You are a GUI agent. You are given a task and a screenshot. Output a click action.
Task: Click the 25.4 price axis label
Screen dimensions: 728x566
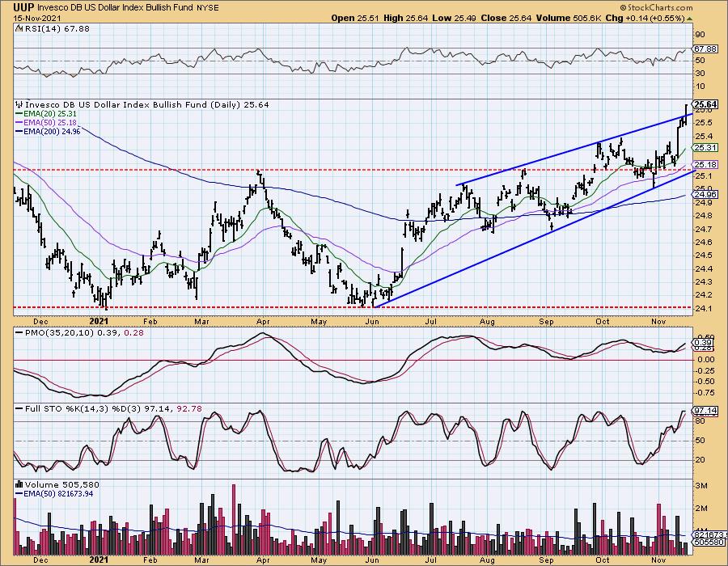(703, 137)
